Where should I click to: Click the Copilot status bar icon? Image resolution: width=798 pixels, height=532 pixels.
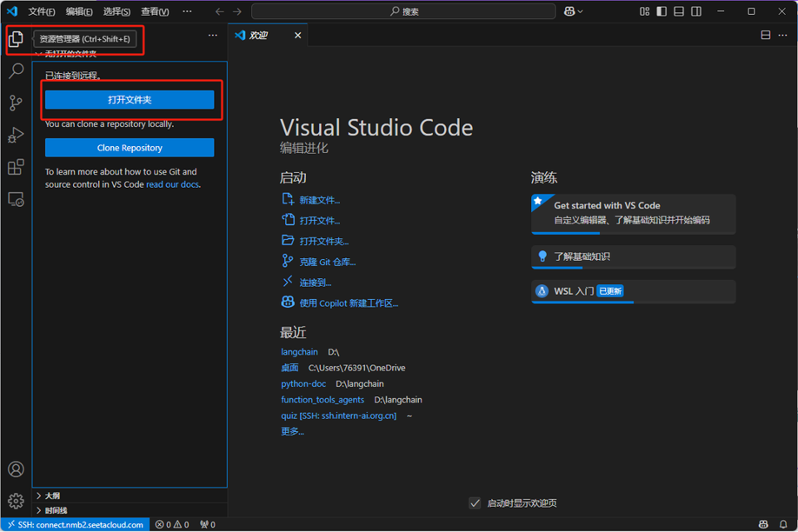763,524
